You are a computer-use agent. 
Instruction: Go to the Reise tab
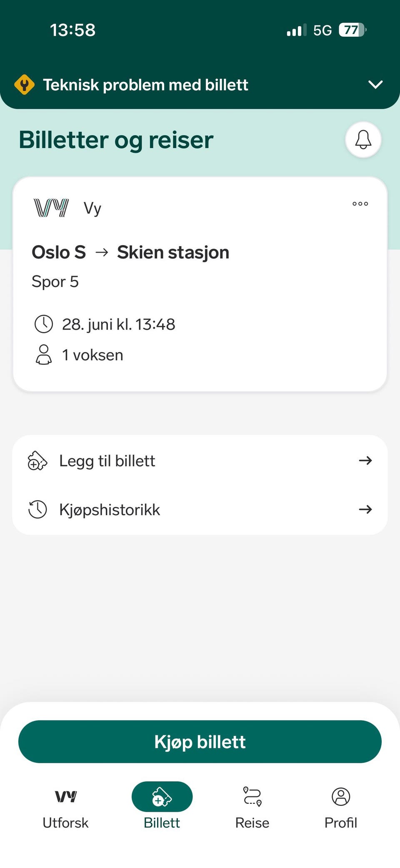pos(252,808)
